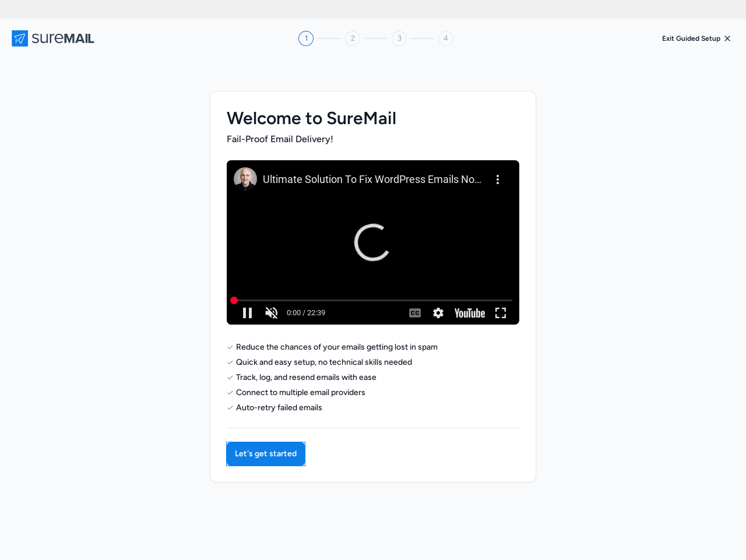Select step 4 in setup progress
Image resolution: width=746 pixels, height=560 pixels.
pos(446,38)
